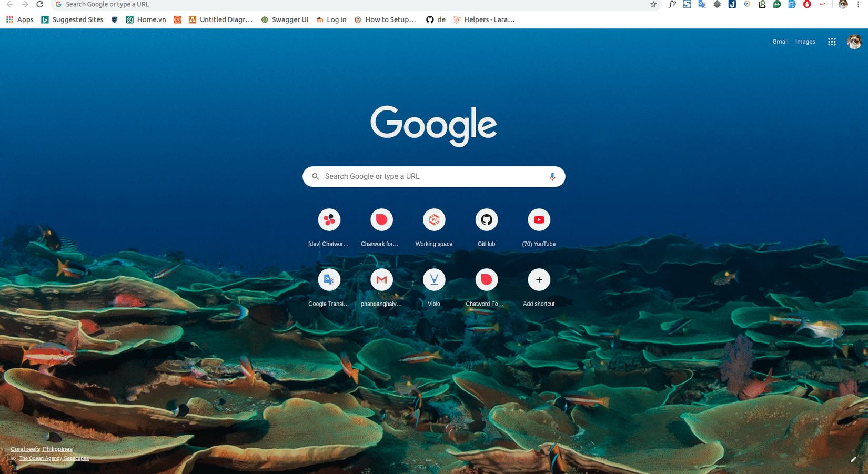The image size is (868, 474).
Task: Open the Working space shortcut
Action: click(x=434, y=228)
